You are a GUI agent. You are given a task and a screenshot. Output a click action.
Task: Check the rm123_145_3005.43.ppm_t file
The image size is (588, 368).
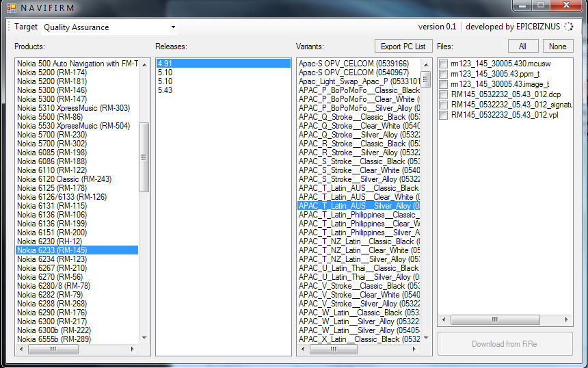click(x=443, y=74)
